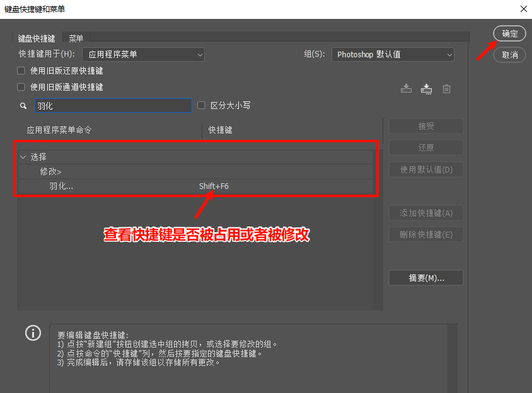The height and width of the screenshot is (393, 532).
Task: Click the 取消 button
Action: click(509, 55)
